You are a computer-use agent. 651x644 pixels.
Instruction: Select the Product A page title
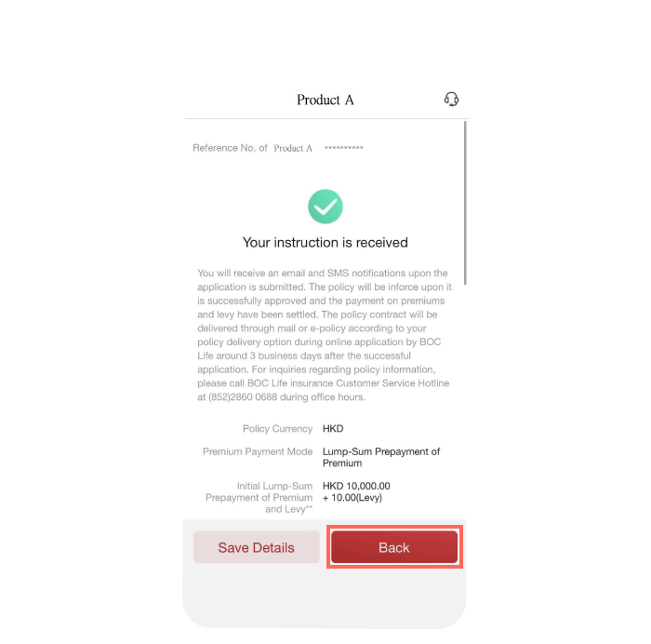[325, 100]
